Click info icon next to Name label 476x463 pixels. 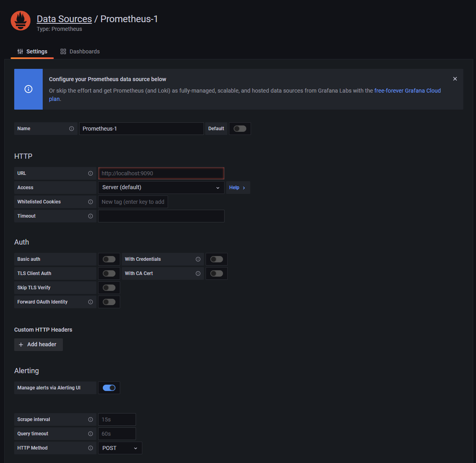[x=72, y=129]
